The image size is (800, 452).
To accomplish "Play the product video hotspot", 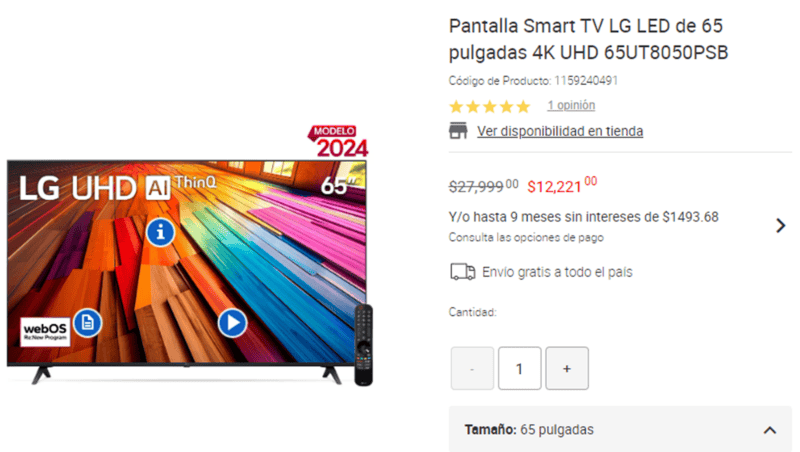I will pos(233,323).
